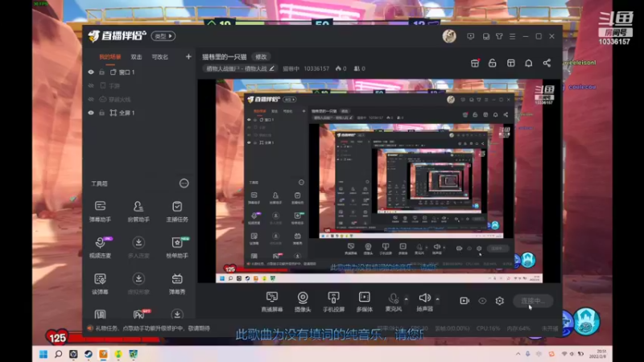Expand the 麦克风 volume arrow
Screen dimensions: 644x362
[407, 298]
